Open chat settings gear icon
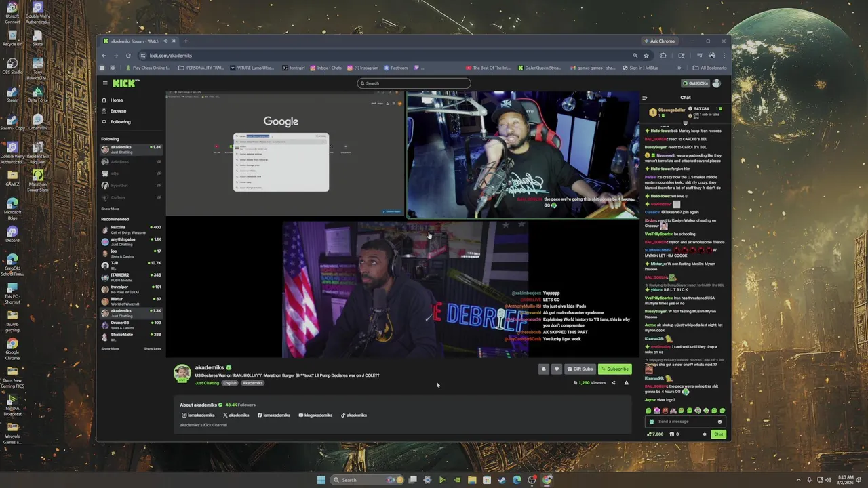868x488 pixels. pos(705,434)
